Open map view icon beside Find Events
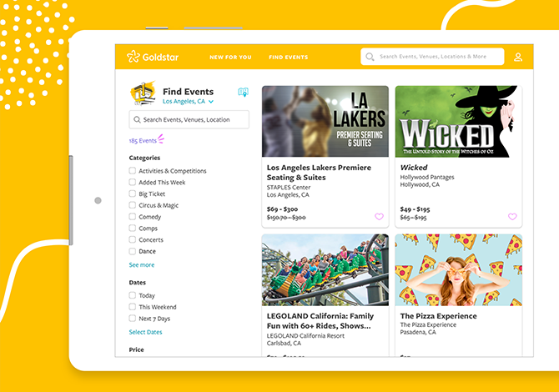 click(x=243, y=93)
